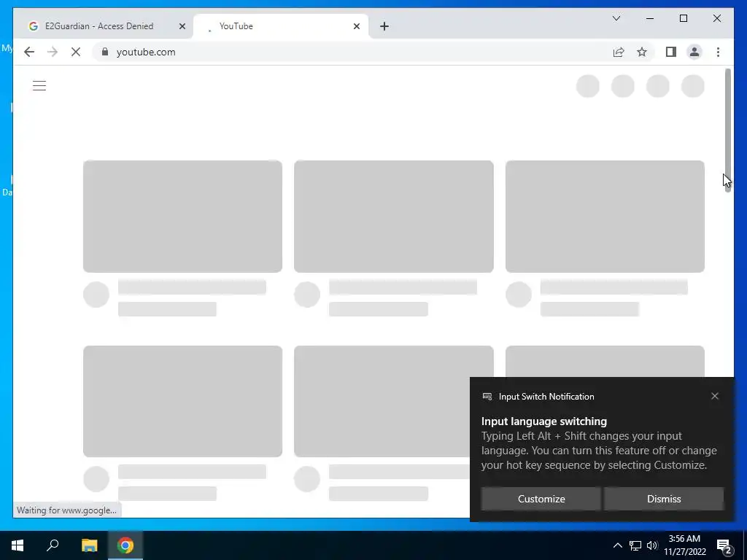Viewport: 747px width, 560px height.
Task: Expand the tab search chevron
Action: pyautogui.click(x=616, y=18)
